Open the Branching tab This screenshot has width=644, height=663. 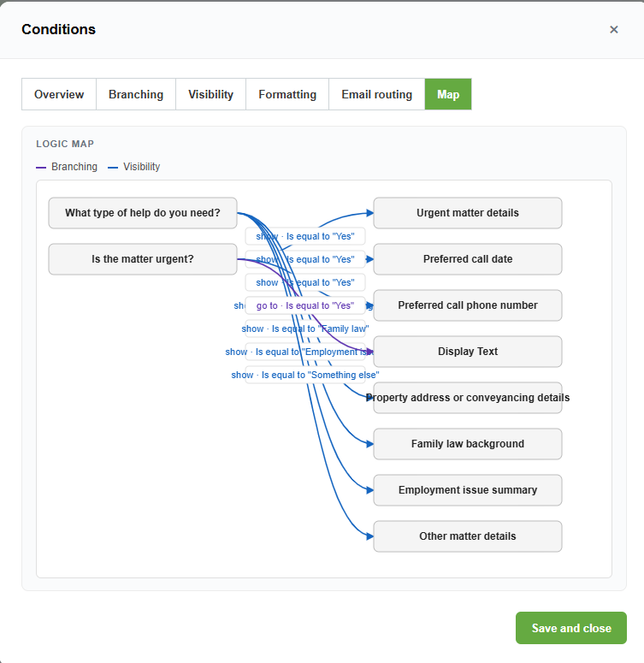(x=136, y=94)
